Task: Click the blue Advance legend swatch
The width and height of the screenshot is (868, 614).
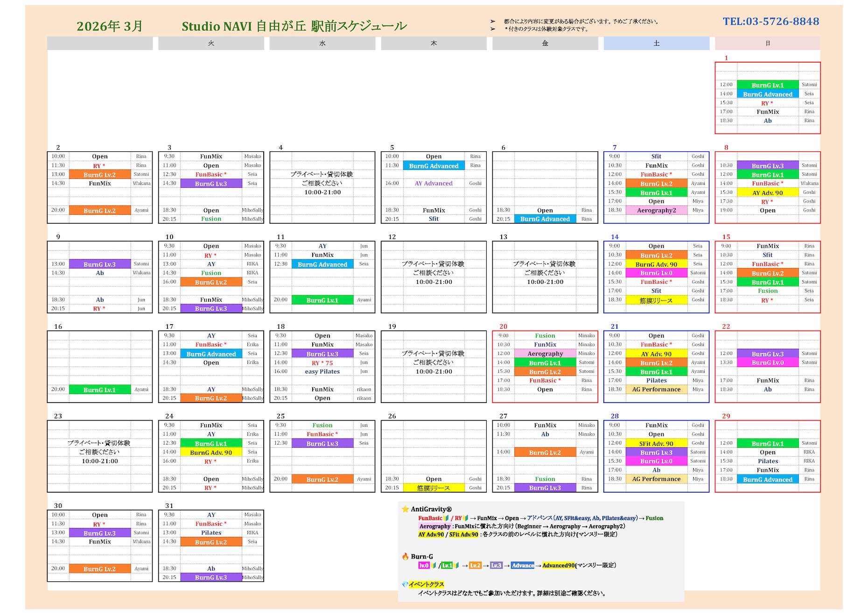Action: point(523,565)
